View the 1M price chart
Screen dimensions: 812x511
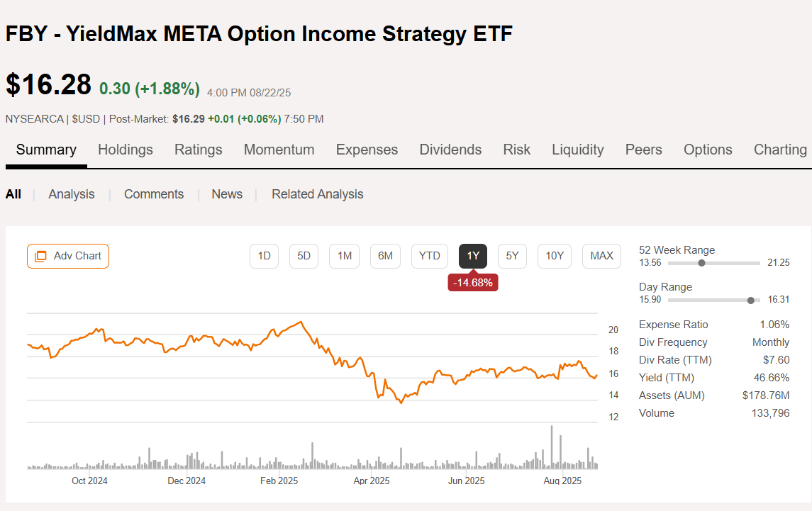[x=344, y=256]
